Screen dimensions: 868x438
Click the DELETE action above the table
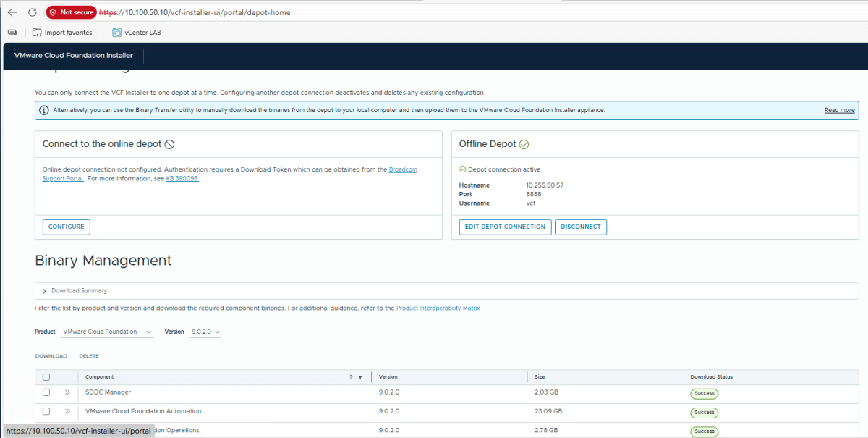[89, 356]
